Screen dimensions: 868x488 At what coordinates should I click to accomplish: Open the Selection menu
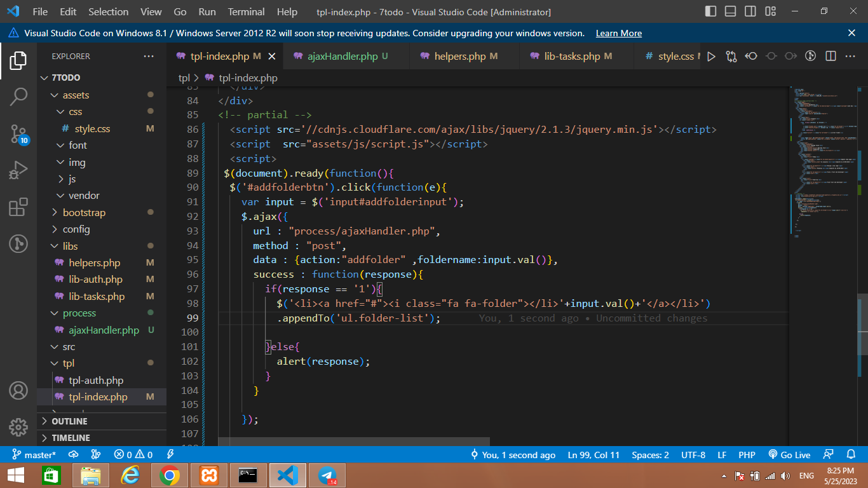click(x=109, y=11)
